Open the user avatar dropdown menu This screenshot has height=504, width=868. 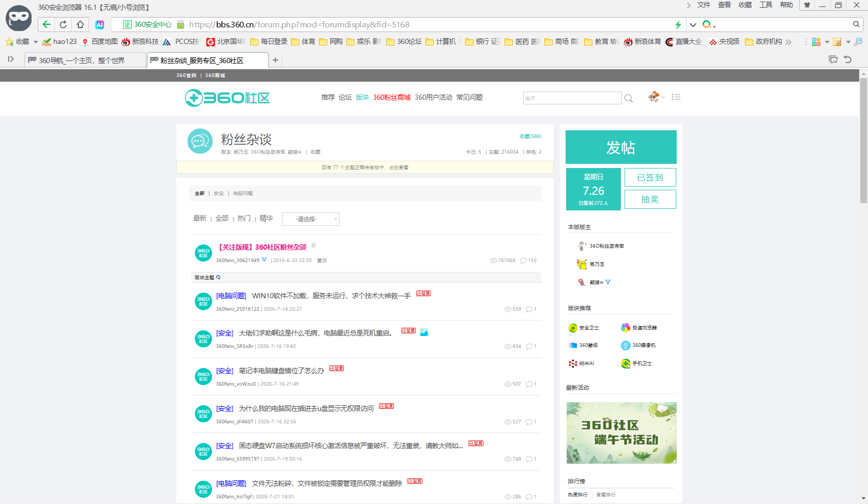(656, 97)
